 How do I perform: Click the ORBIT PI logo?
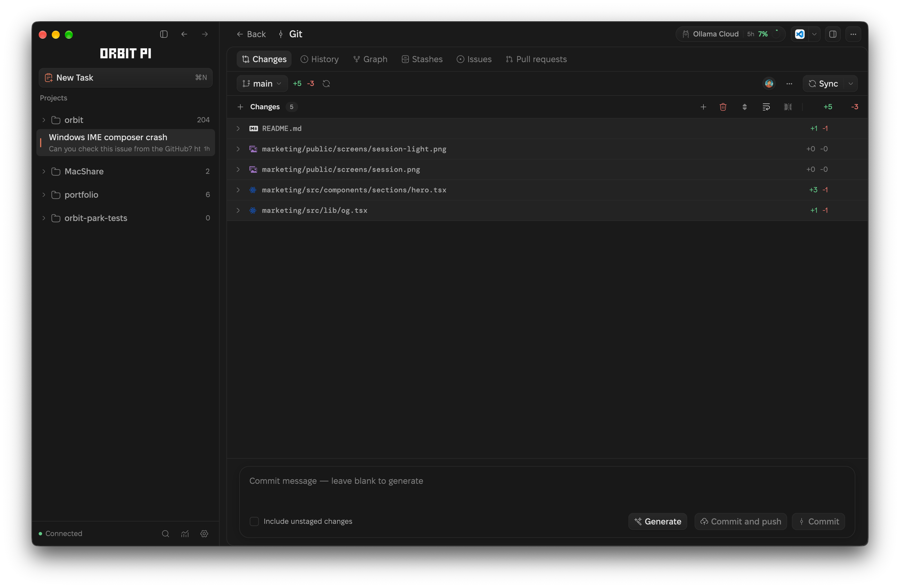pyautogui.click(x=125, y=54)
